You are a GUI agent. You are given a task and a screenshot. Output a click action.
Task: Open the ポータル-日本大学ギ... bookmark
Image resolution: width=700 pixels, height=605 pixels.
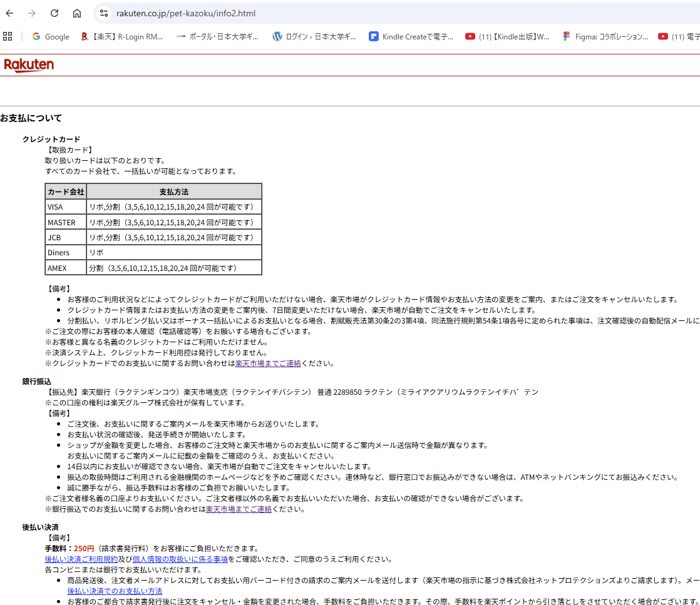click(x=217, y=36)
